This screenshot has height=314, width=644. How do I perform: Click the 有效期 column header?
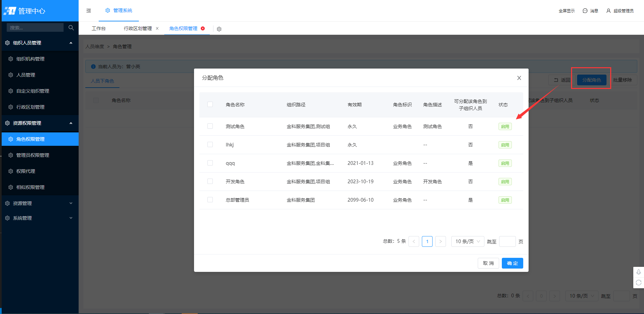(x=355, y=105)
